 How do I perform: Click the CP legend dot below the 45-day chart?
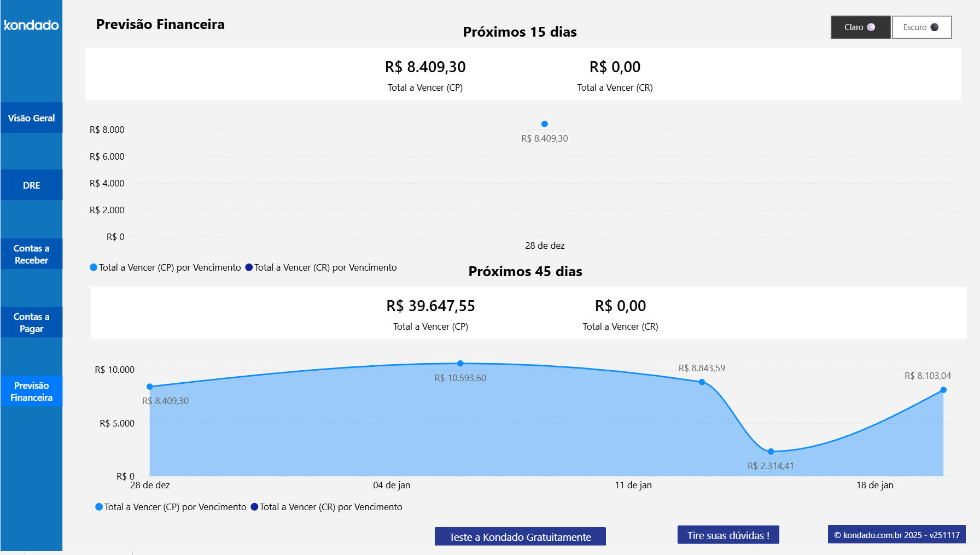coord(98,507)
